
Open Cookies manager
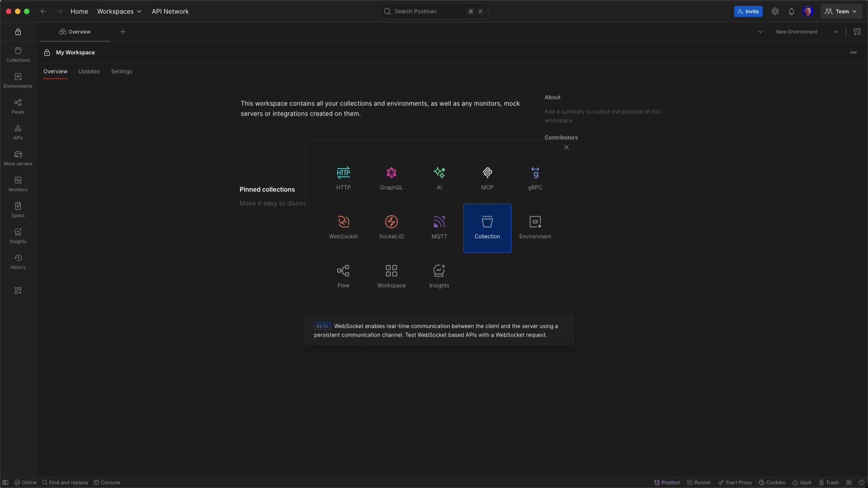[x=772, y=482]
